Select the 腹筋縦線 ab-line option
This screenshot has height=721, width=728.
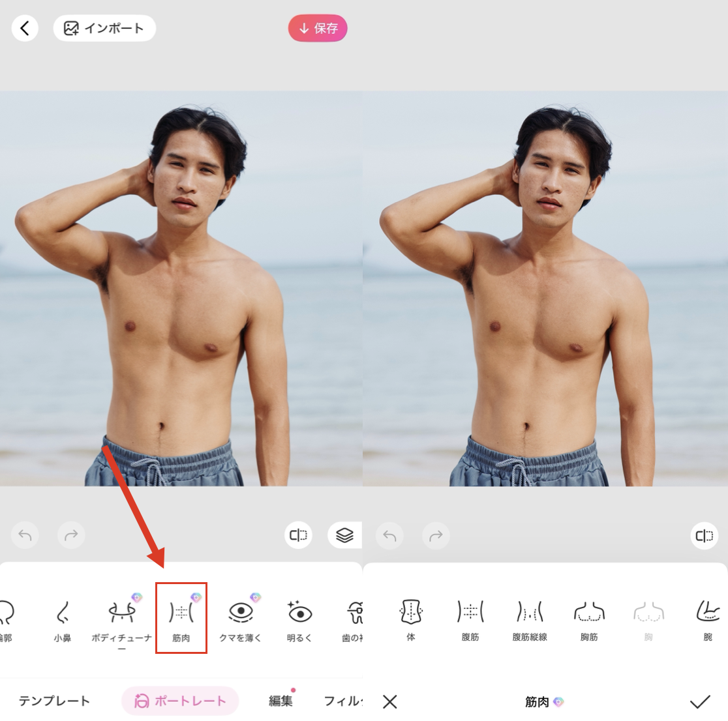click(530, 617)
